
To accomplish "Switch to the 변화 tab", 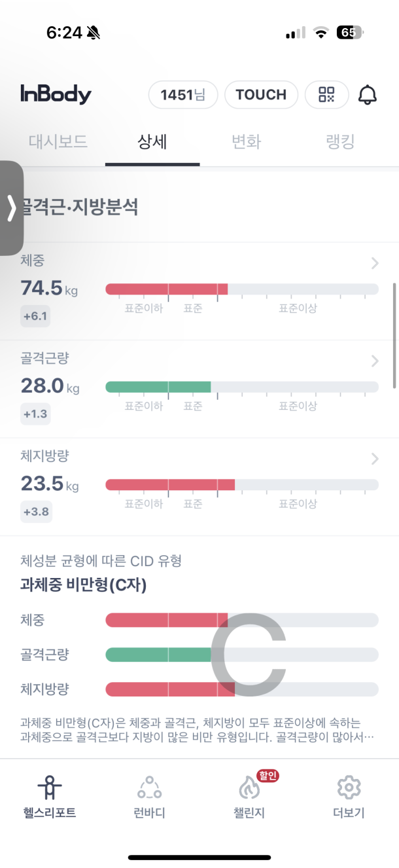I will click(x=246, y=142).
